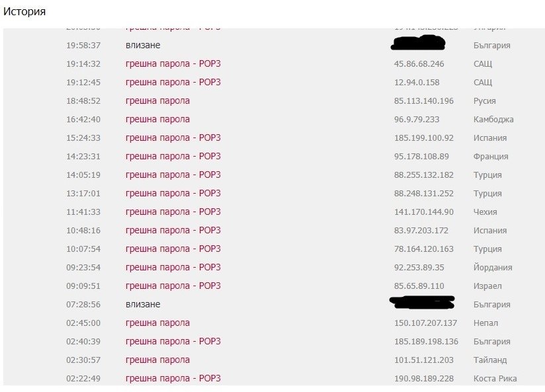
Task: Click the Франция country entry
Action: pyautogui.click(x=491, y=157)
